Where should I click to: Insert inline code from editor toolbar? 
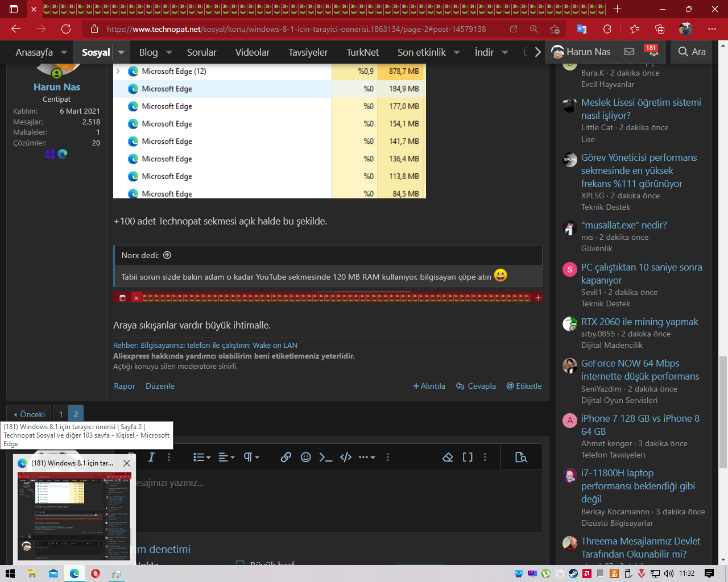pyautogui.click(x=325, y=457)
